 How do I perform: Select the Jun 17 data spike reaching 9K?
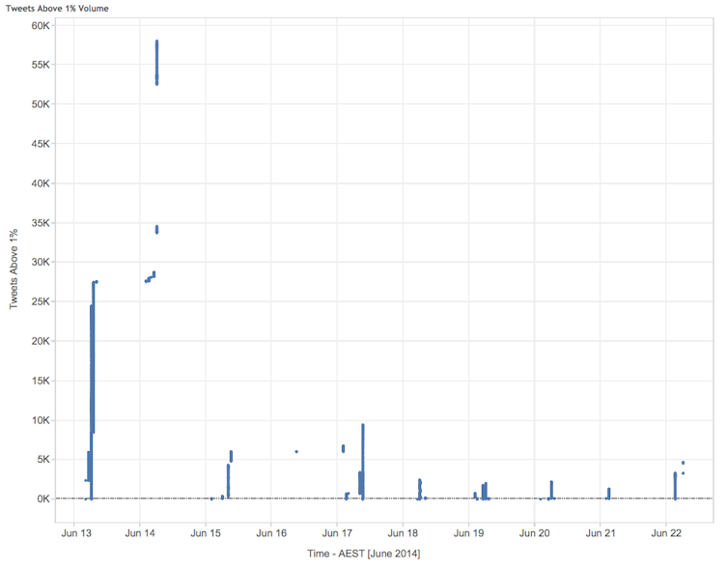(363, 462)
